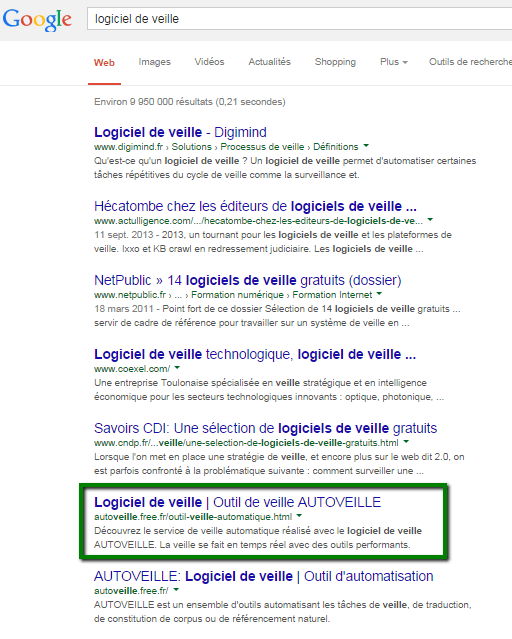Expand the Plus dropdown menu
512x639 pixels.
(x=393, y=62)
